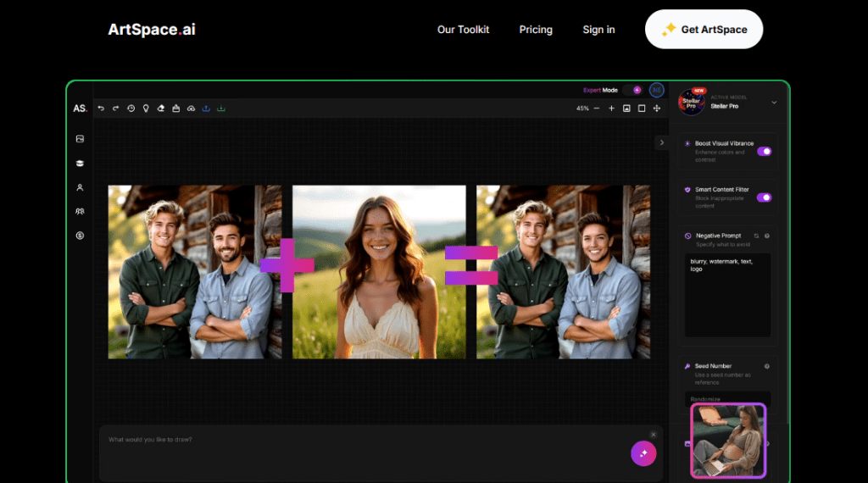Toggle the Expert Mode switch
This screenshot has height=483, width=868.
point(632,90)
